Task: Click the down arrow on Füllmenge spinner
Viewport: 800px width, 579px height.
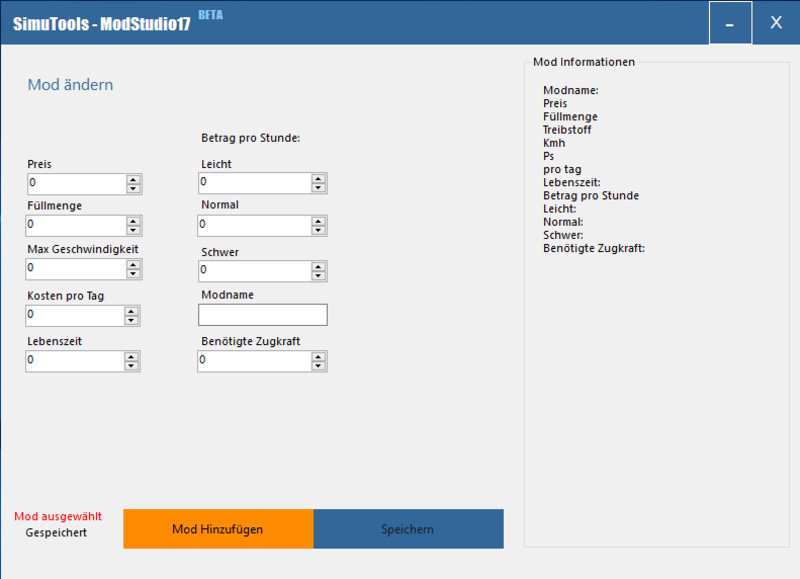Action: coord(132,230)
